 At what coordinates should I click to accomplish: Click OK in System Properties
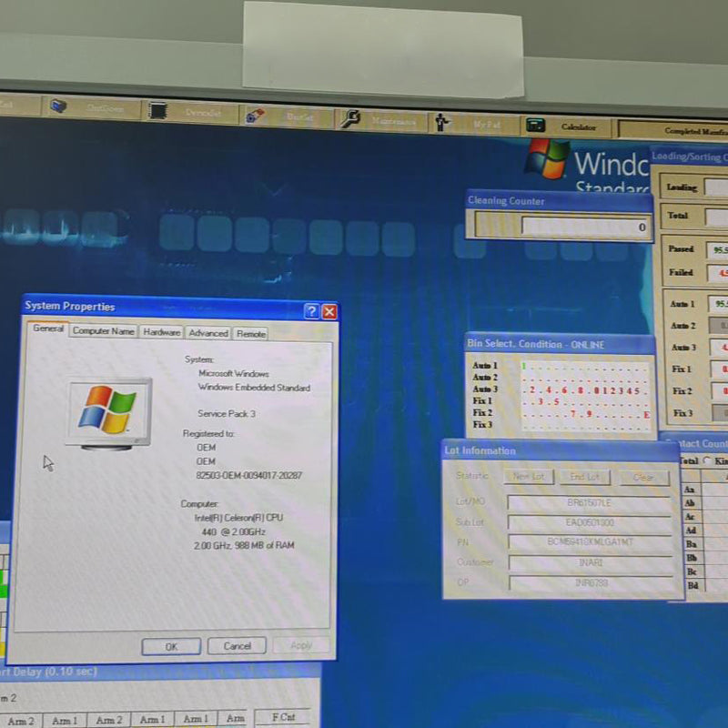(x=171, y=646)
